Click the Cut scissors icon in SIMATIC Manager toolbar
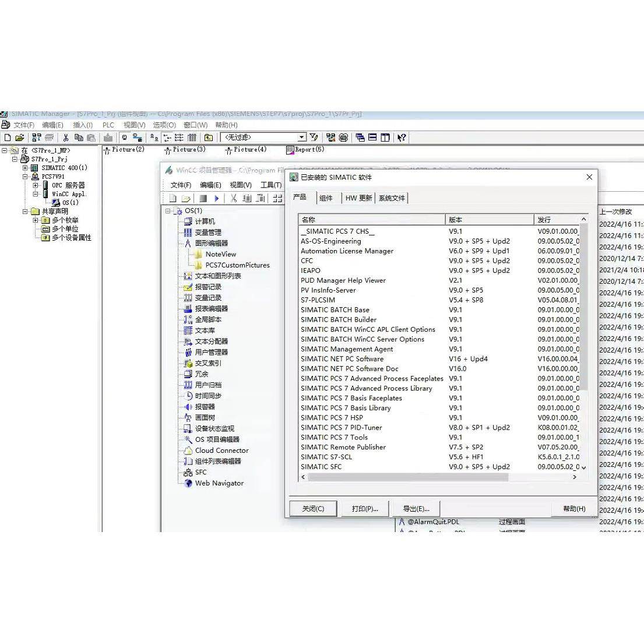This screenshot has height=644, width=644. click(x=66, y=138)
